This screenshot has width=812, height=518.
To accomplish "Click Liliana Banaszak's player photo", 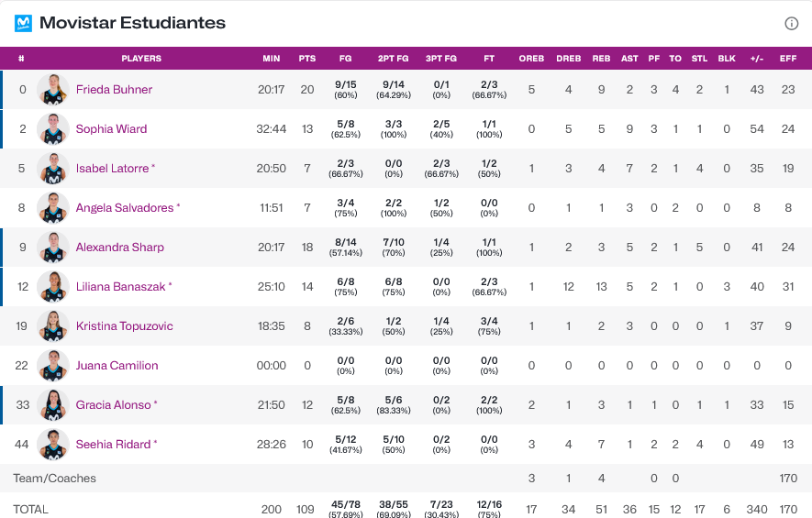I will [x=53, y=287].
